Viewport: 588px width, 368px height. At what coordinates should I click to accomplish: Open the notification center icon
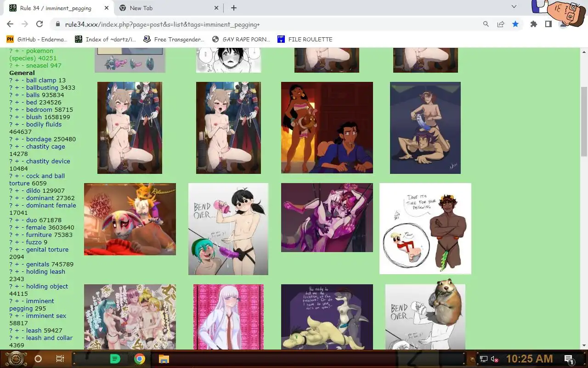(x=569, y=359)
